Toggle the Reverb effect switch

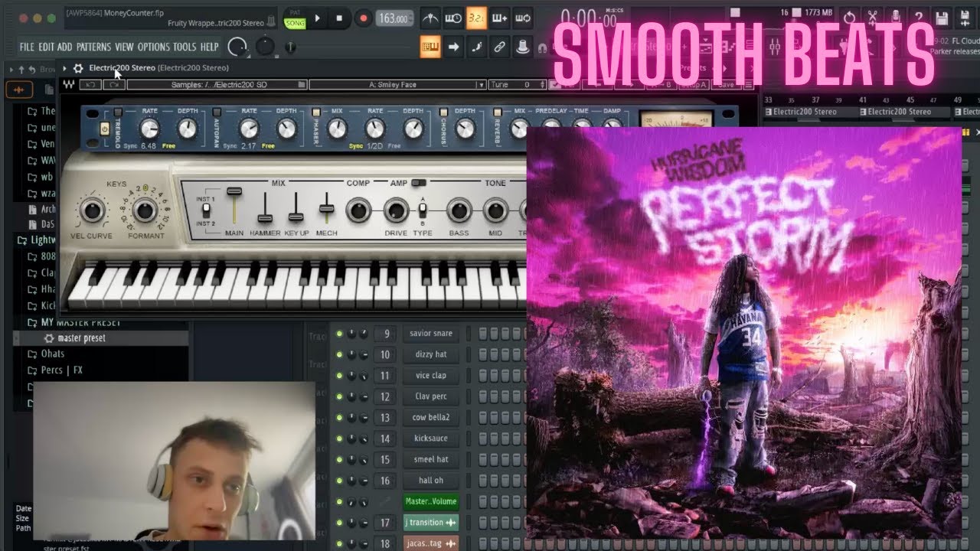pyautogui.click(x=497, y=112)
